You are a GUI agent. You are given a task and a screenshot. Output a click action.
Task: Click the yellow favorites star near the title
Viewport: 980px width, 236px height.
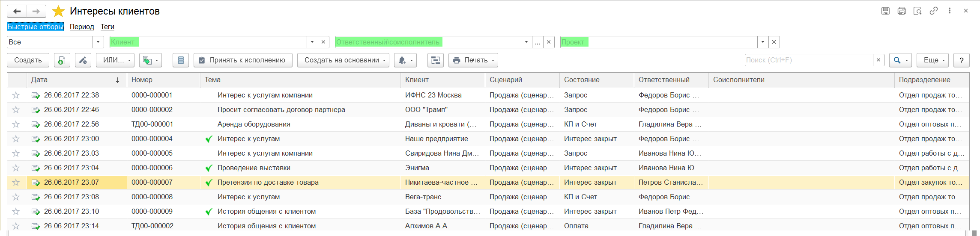58,11
